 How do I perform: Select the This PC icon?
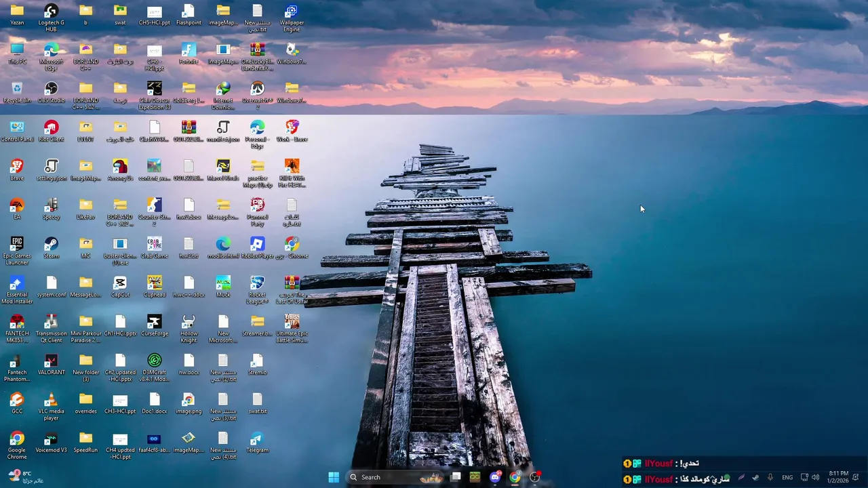click(x=17, y=54)
